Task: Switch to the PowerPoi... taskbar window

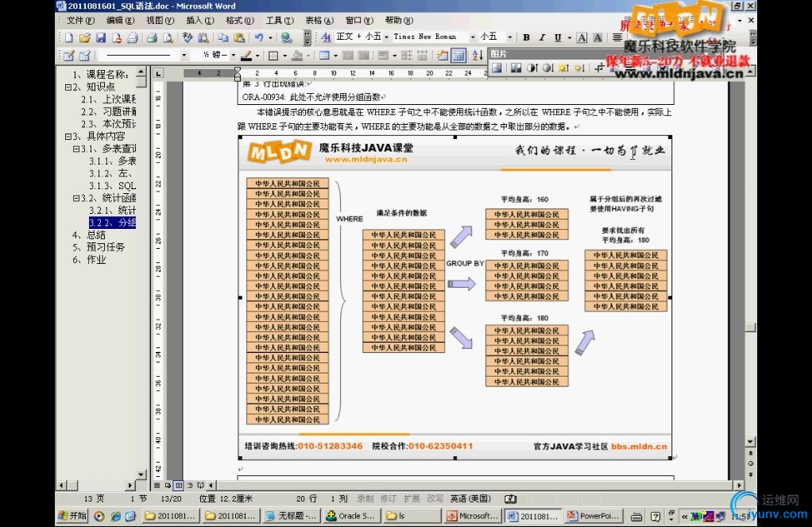Action: pyautogui.click(x=593, y=516)
